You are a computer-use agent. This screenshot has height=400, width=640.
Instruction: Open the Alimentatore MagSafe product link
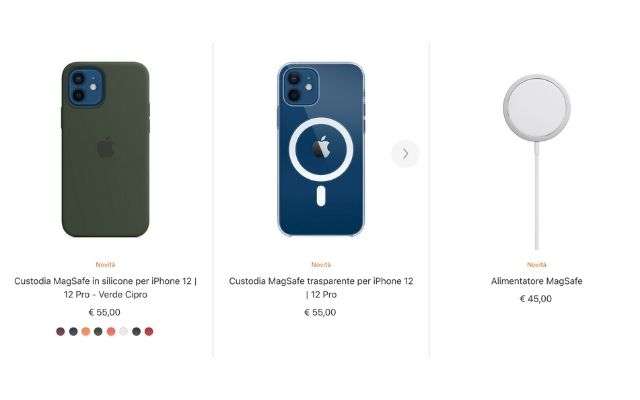[x=537, y=281]
